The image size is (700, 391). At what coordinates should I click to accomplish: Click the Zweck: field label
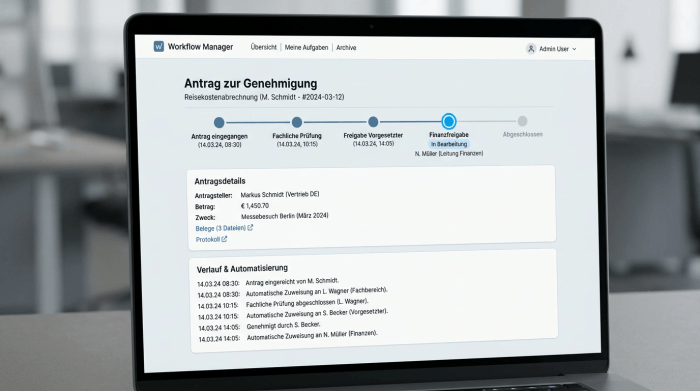tap(205, 218)
